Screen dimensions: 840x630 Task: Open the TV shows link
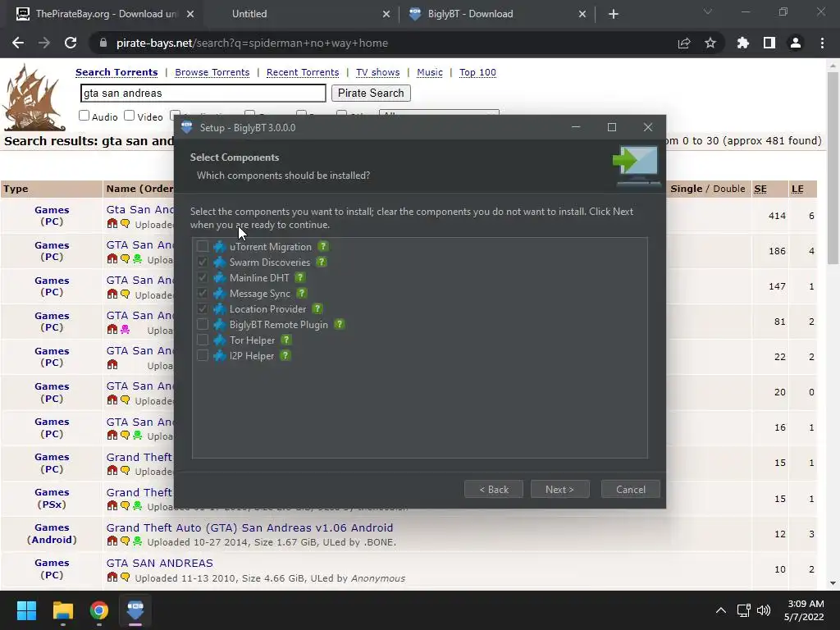click(377, 72)
